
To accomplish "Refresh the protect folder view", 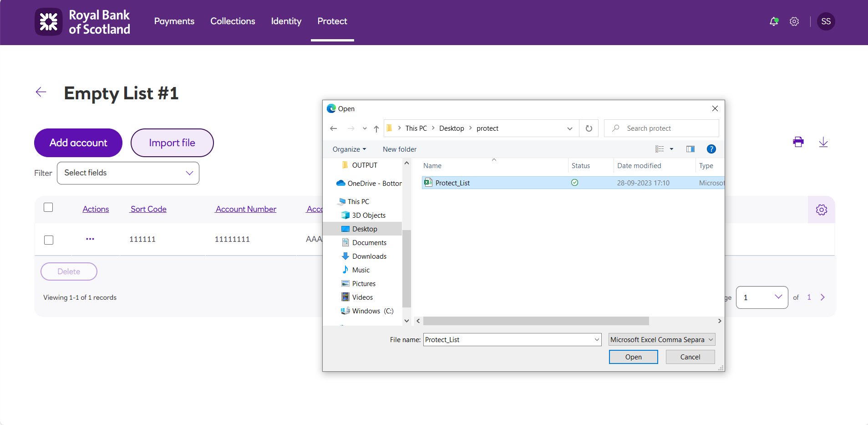I will pyautogui.click(x=589, y=128).
